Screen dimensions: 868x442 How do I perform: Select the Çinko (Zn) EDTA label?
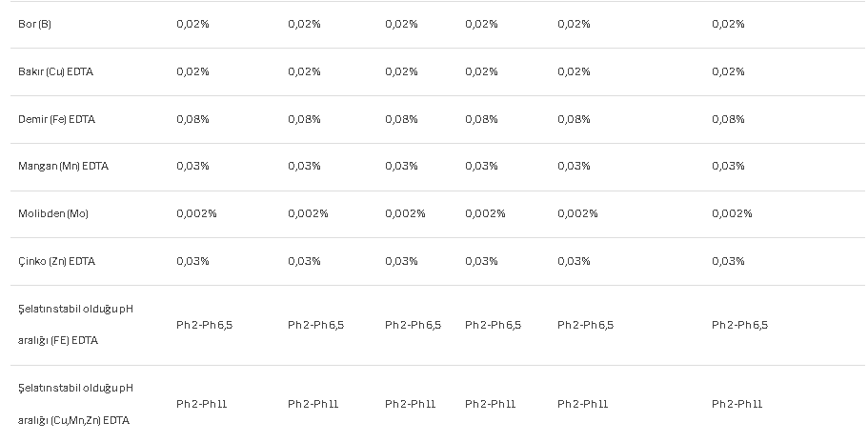pyautogui.click(x=56, y=261)
